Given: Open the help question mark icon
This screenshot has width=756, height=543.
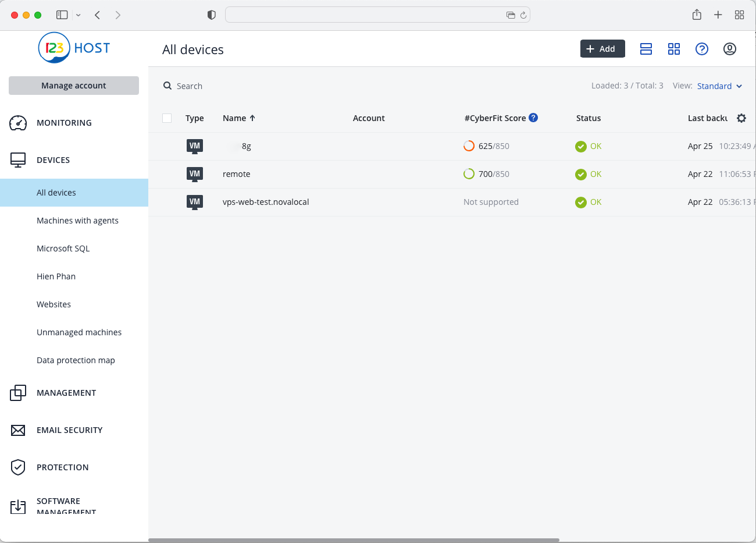Looking at the screenshot, I should click(701, 49).
